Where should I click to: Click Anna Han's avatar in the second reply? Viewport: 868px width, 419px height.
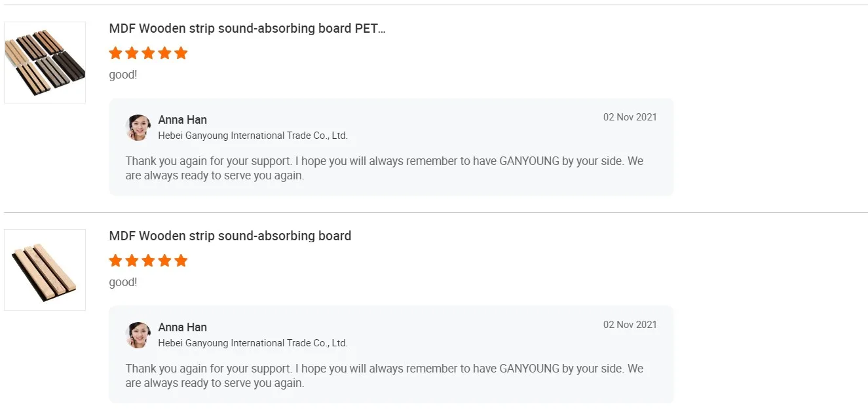pos(138,335)
